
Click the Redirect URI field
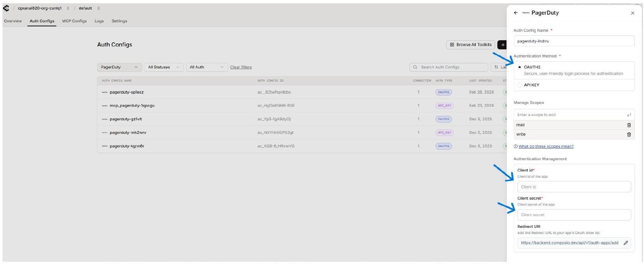pyautogui.click(x=574, y=243)
